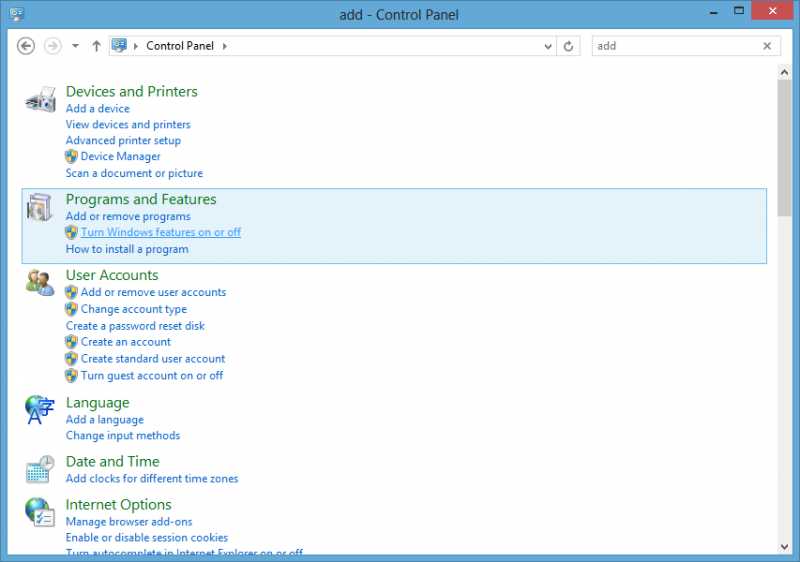Open User Accounts heading
This screenshot has width=800, height=562.
tap(112, 275)
